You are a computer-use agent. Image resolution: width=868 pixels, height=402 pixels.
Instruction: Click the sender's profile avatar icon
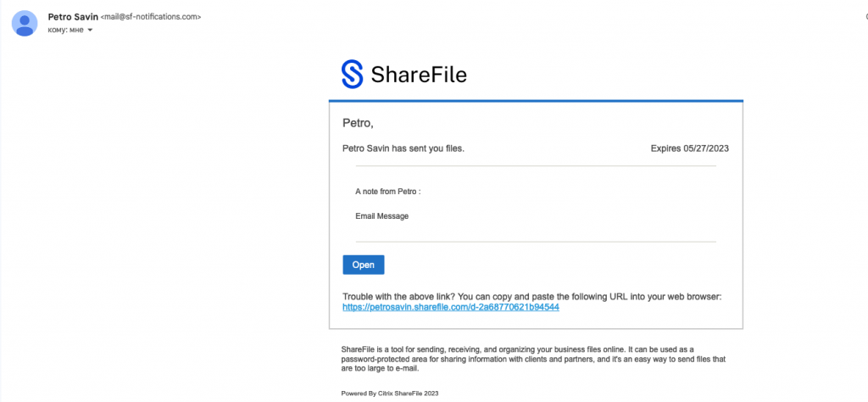point(25,23)
